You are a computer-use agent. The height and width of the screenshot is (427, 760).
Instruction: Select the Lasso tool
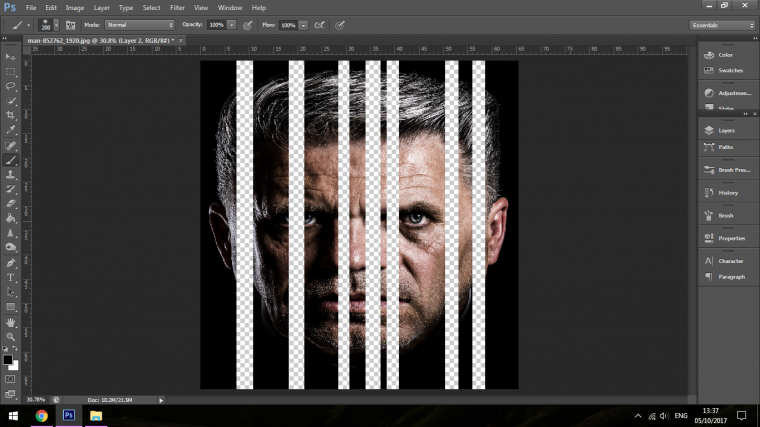(x=10, y=86)
